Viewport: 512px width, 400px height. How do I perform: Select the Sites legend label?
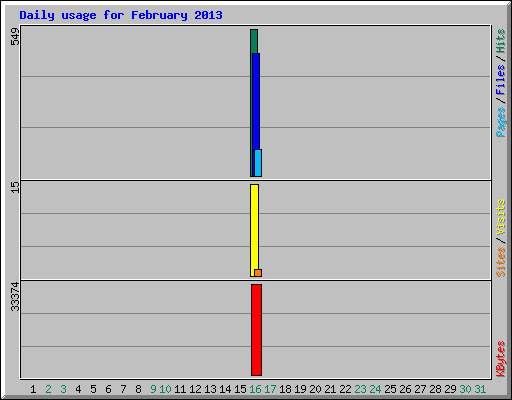click(500, 262)
